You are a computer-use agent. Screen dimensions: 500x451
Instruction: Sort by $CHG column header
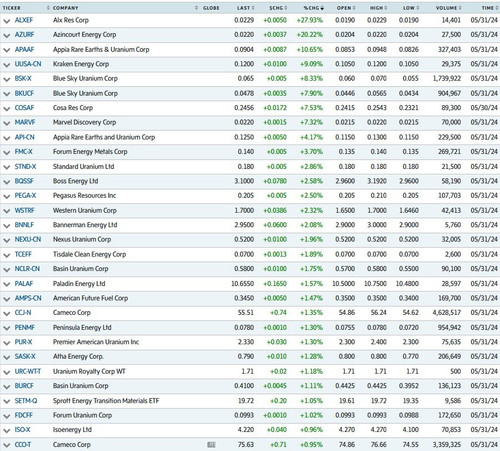[x=278, y=8]
